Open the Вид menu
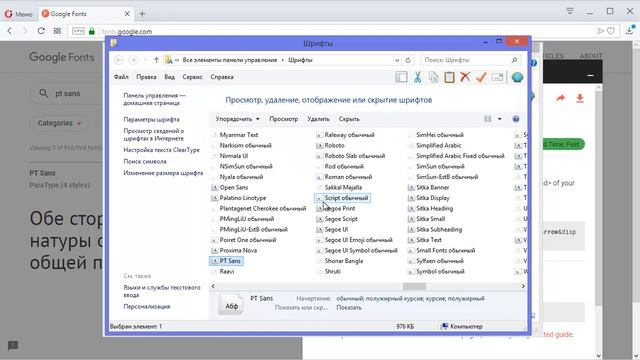The width and height of the screenshot is (640, 360). coord(169,77)
